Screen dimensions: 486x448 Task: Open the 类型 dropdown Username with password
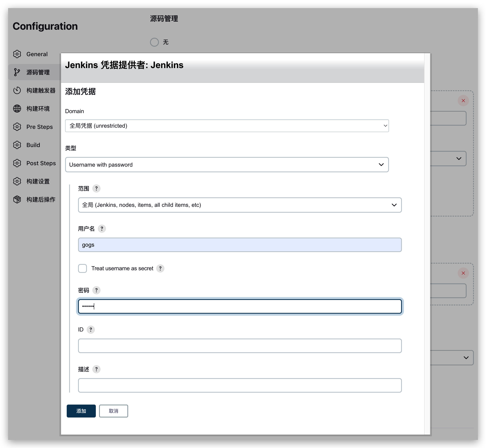227,165
